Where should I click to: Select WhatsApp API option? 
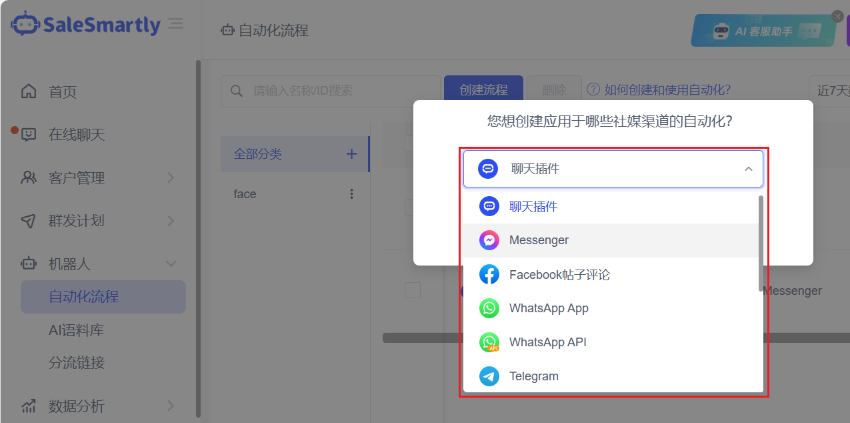point(610,342)
